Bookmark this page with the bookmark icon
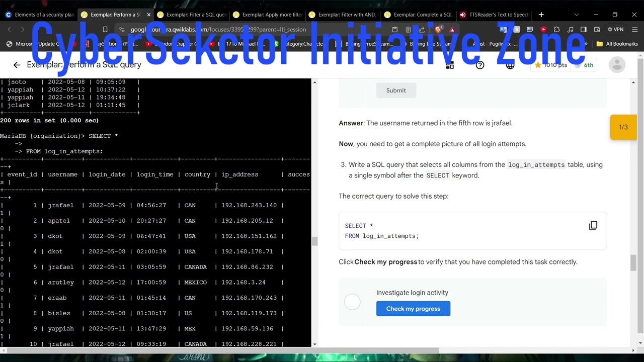644x362 pixels. [105, 29]
